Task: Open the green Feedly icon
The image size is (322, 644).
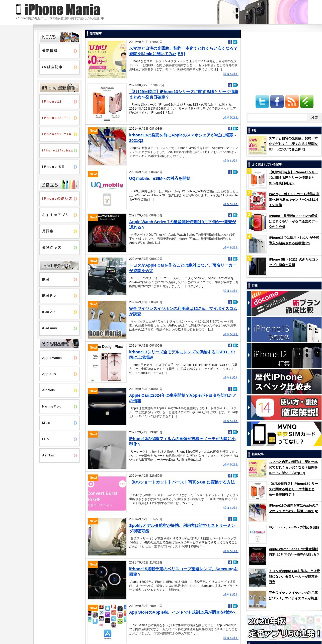Action: 306,102
